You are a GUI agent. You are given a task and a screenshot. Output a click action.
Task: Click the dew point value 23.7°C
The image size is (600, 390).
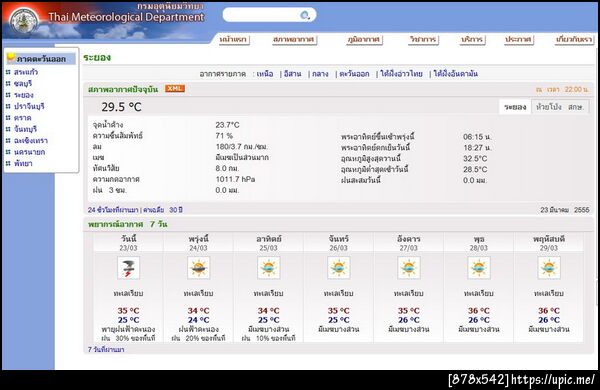coord(227,125)
